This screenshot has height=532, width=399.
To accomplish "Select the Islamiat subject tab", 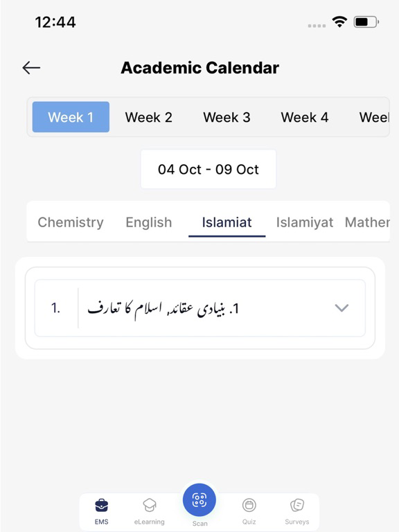I will 227,222.
